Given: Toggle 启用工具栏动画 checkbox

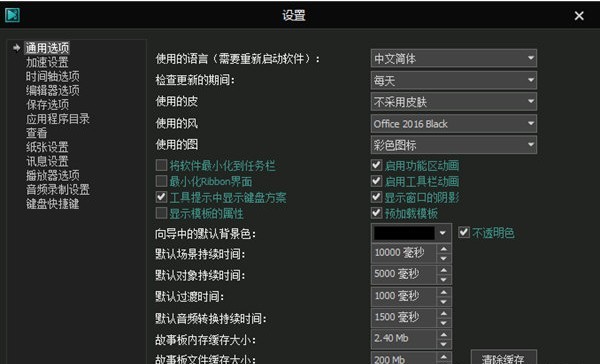Looking at the screenshot, I should [x=377, y=181].
